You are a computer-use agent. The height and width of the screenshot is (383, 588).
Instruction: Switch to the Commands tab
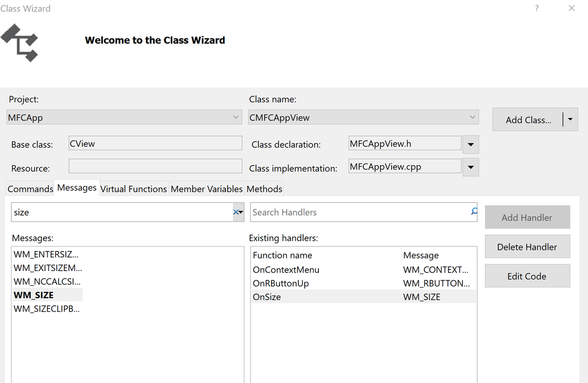click(x=30, y=189)
